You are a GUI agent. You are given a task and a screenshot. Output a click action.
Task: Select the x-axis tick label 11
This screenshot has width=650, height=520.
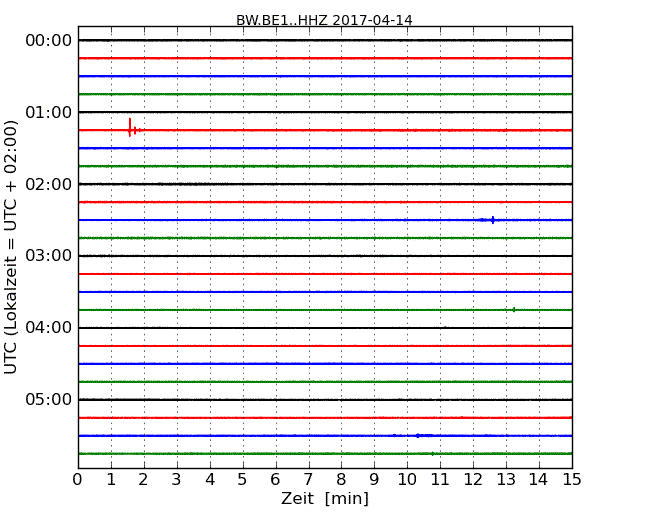[440, 480]
